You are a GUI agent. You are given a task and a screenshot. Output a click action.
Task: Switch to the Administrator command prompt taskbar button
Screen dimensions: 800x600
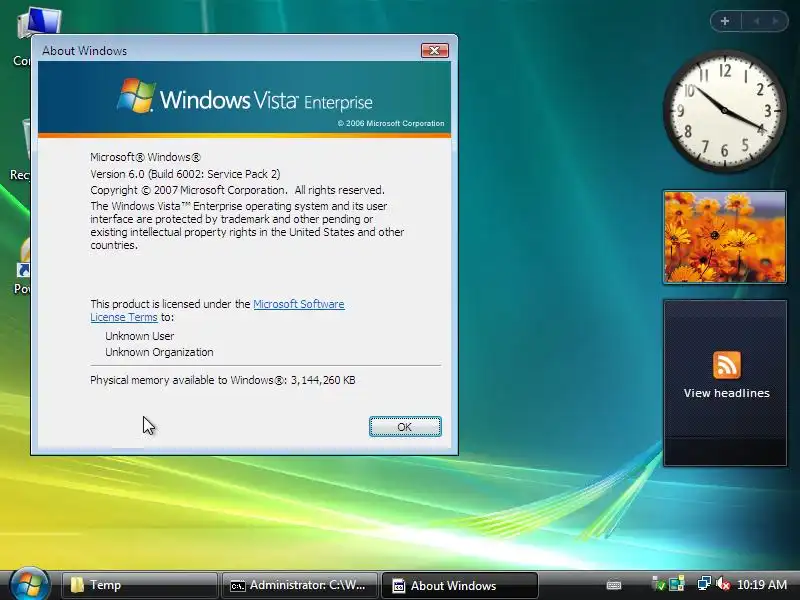pyautogui.click(x=299, y=585)
